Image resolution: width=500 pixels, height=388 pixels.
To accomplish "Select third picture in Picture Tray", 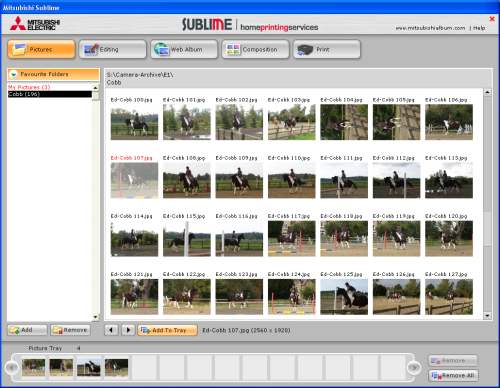I will pyautogui.click(x=89, y=367).
